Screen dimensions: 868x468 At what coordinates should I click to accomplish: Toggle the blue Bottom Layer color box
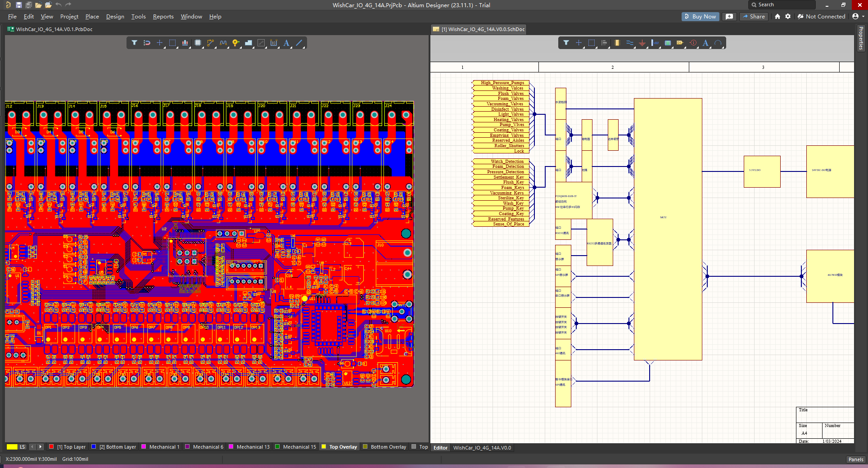click(94, 447)
